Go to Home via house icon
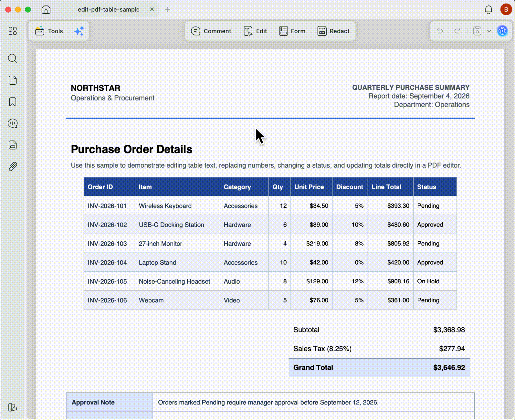 (x=46, y=9)
